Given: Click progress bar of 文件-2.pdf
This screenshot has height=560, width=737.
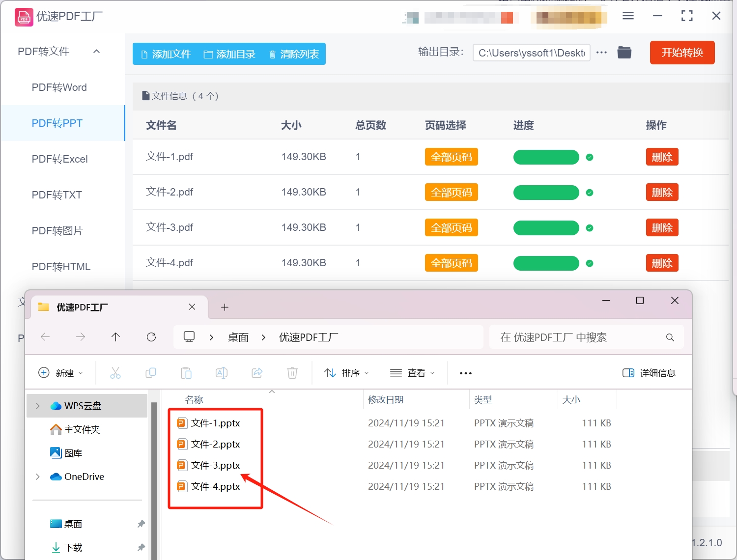Looking at the screenshot, I should (546, 193).
